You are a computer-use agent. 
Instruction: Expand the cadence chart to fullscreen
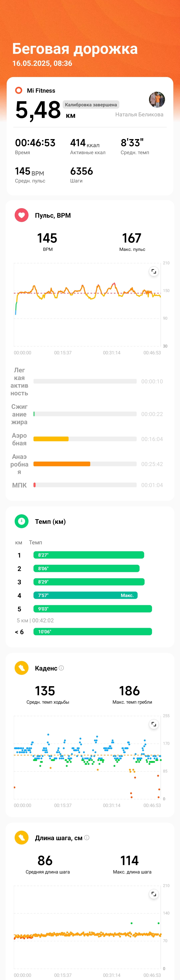153,724
